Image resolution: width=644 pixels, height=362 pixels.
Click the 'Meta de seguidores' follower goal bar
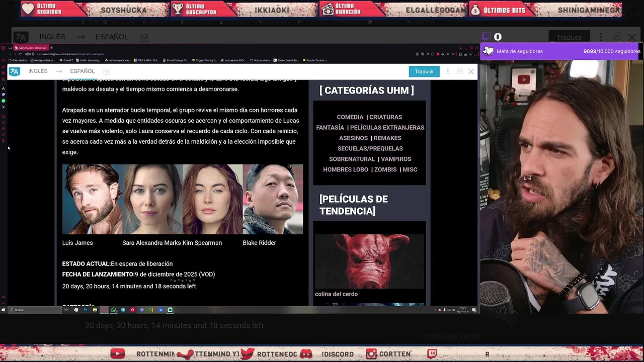point(561,51)
